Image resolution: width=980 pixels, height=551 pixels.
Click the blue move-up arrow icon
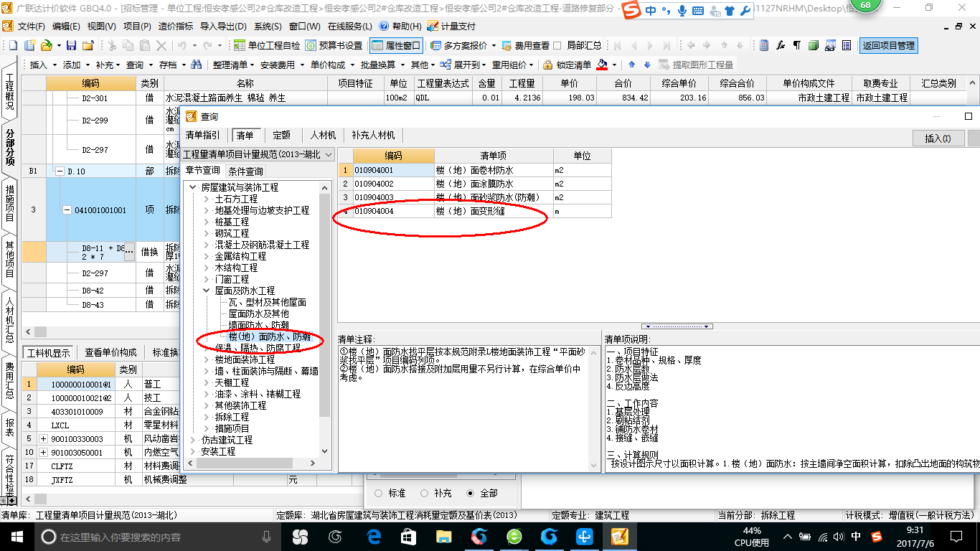(x=632, y=65)
